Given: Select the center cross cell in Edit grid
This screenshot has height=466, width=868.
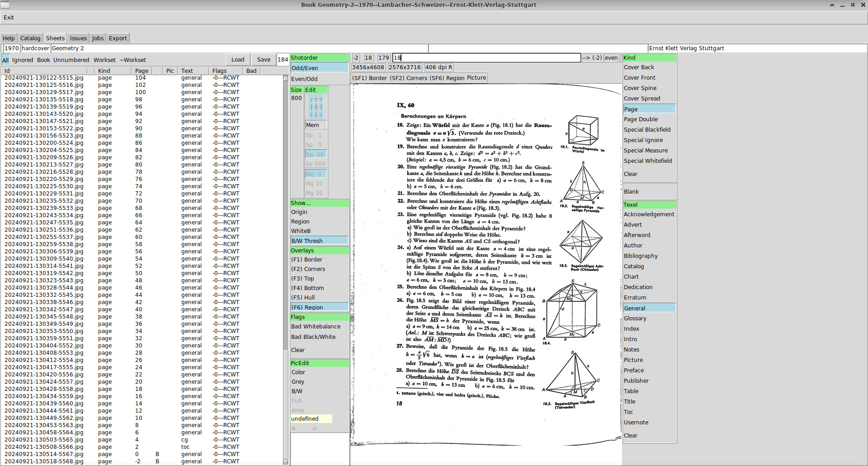Looking at the screenshot, I should 316,107.
